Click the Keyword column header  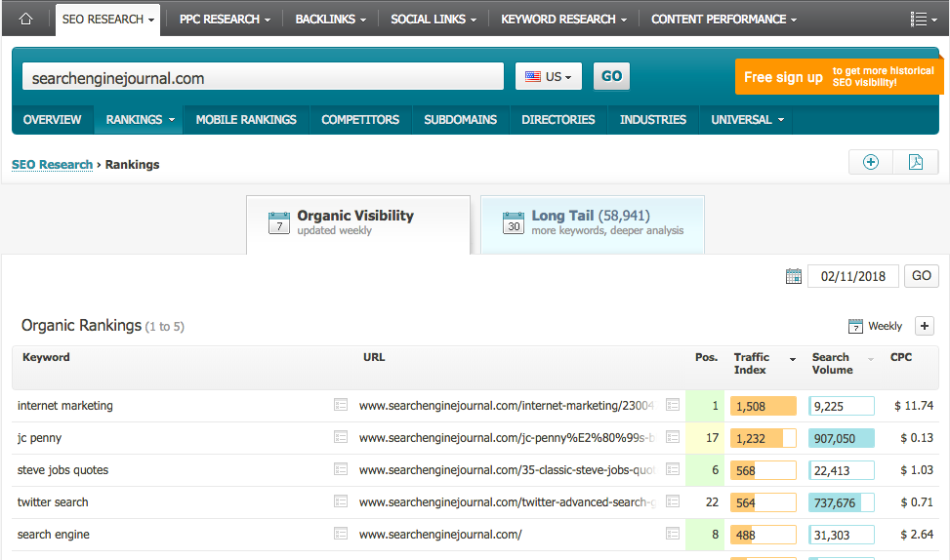tap(46, 357)
